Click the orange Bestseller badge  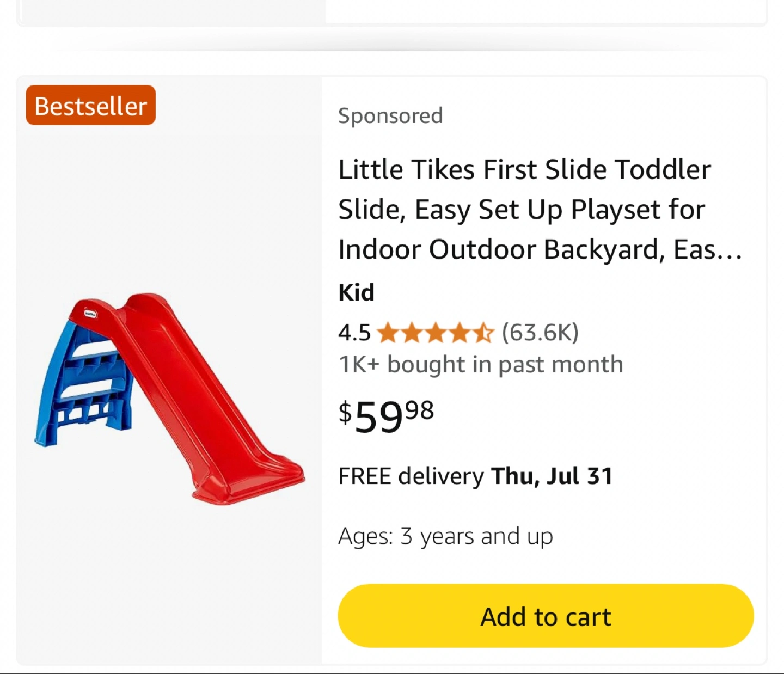[91, 106]
